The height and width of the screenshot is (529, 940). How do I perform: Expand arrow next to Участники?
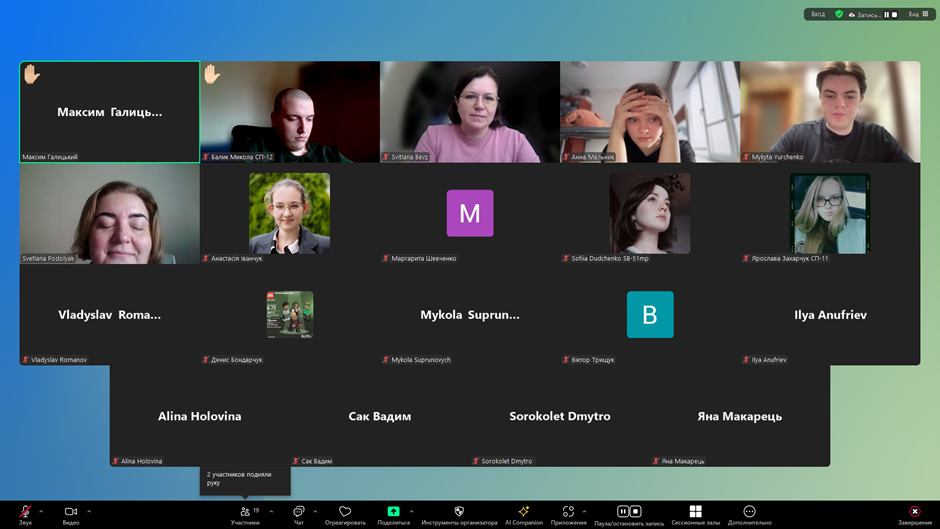coord(271,511)
